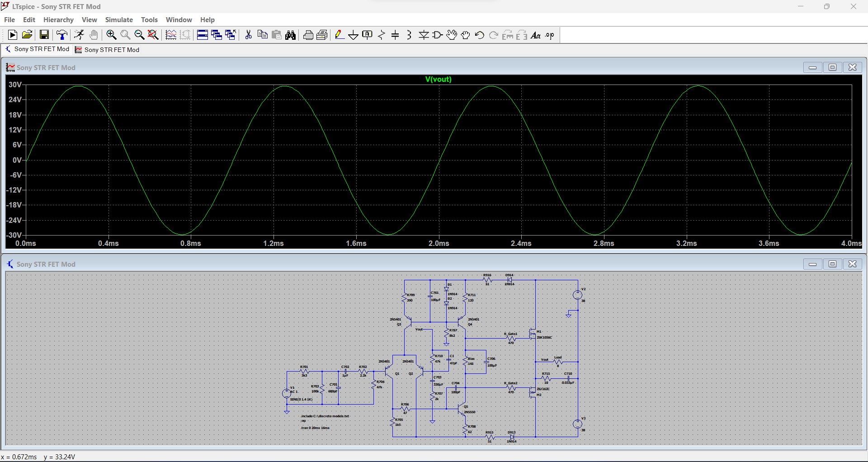Minimize the schematic sub-window

pos(812,264)
